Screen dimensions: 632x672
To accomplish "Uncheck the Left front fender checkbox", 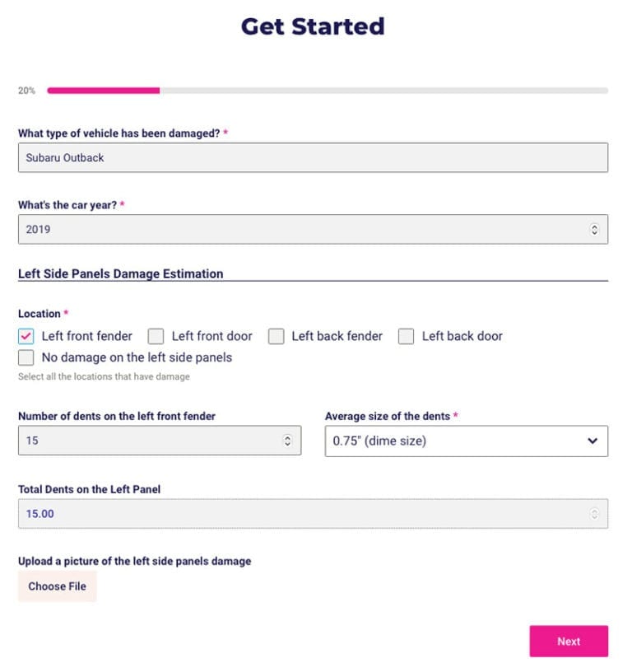I will coord(26,336).
